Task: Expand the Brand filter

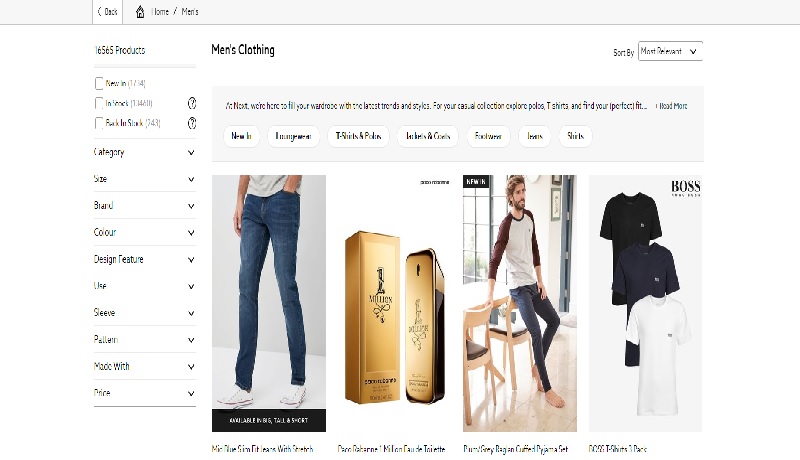Action: [145, 206]
